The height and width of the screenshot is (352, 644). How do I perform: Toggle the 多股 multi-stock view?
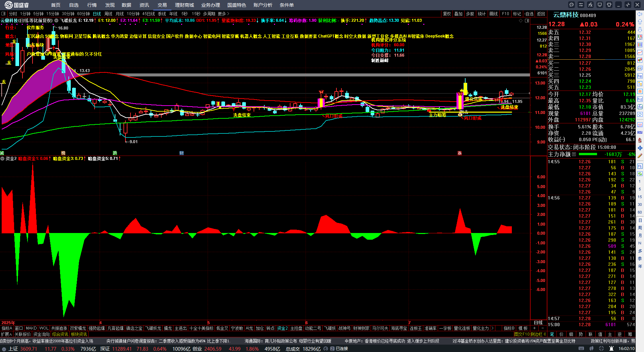pos(470,14)
